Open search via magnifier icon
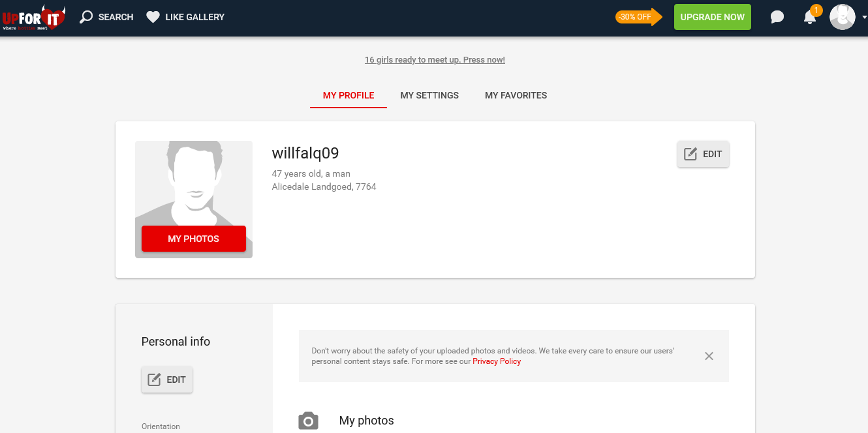This screenshot has height=433, width=868. 86,17
